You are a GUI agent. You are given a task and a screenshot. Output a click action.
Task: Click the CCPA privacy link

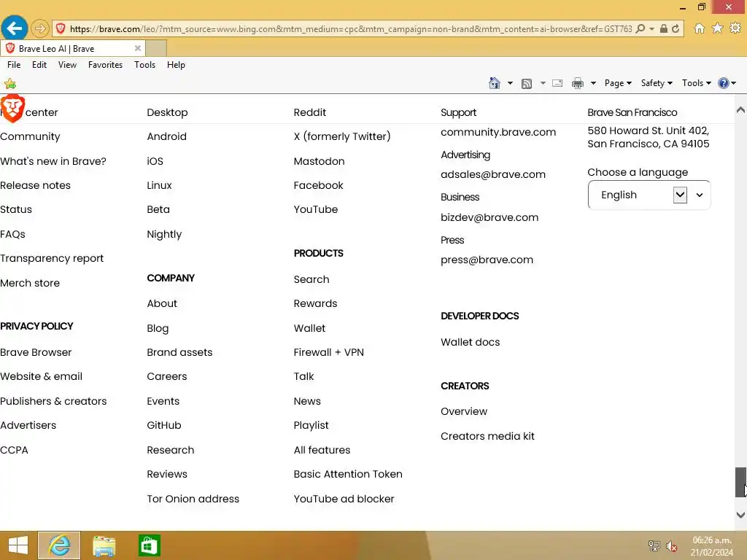click(x=15, y=450)
